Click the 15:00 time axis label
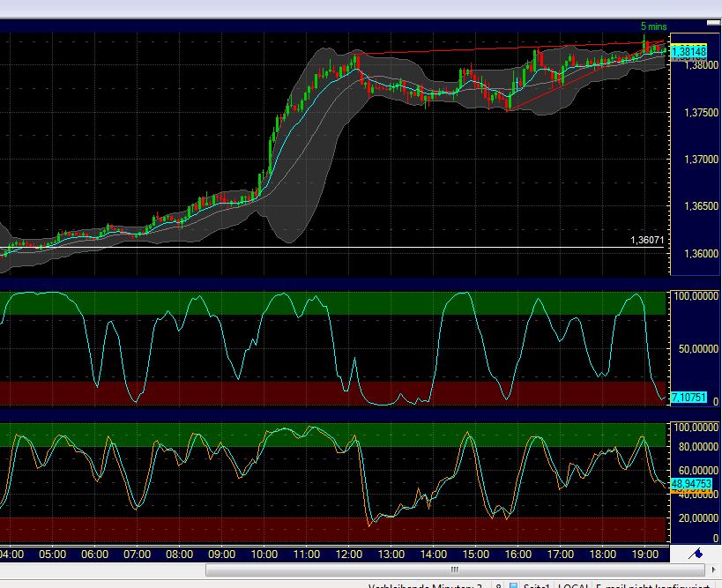The width and height of the screenshot is (722, 588). tap(475, 555)
